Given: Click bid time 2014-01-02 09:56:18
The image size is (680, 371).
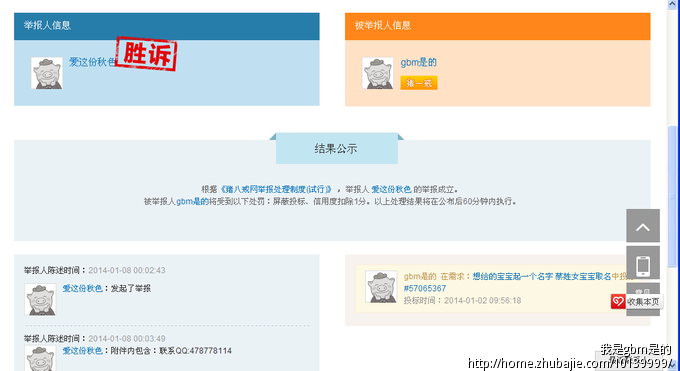Looking at the screenshot, I should tap(483, 301).
